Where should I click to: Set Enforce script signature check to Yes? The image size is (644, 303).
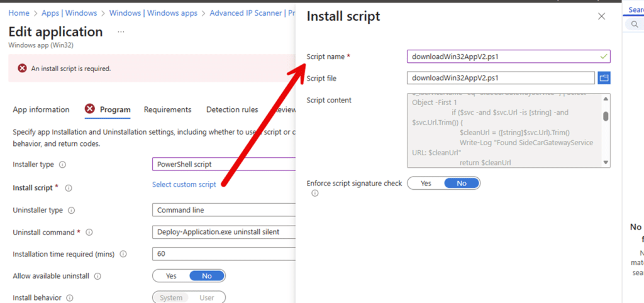coord(426,184)
